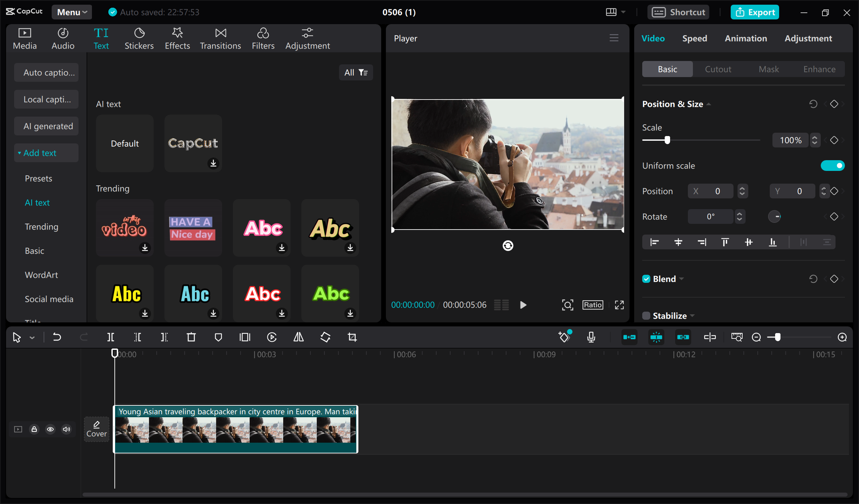Image resolution: width=859 pixels, height=504 pixels.
Task: Mirror the video horizontally
Action: [298, 337]
